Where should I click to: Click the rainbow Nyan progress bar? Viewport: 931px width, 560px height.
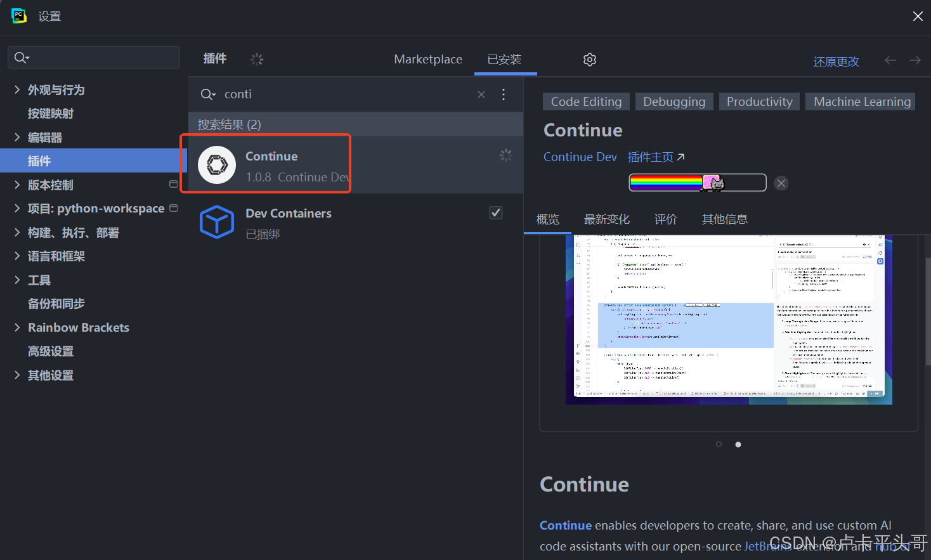(x=698, y=183)
